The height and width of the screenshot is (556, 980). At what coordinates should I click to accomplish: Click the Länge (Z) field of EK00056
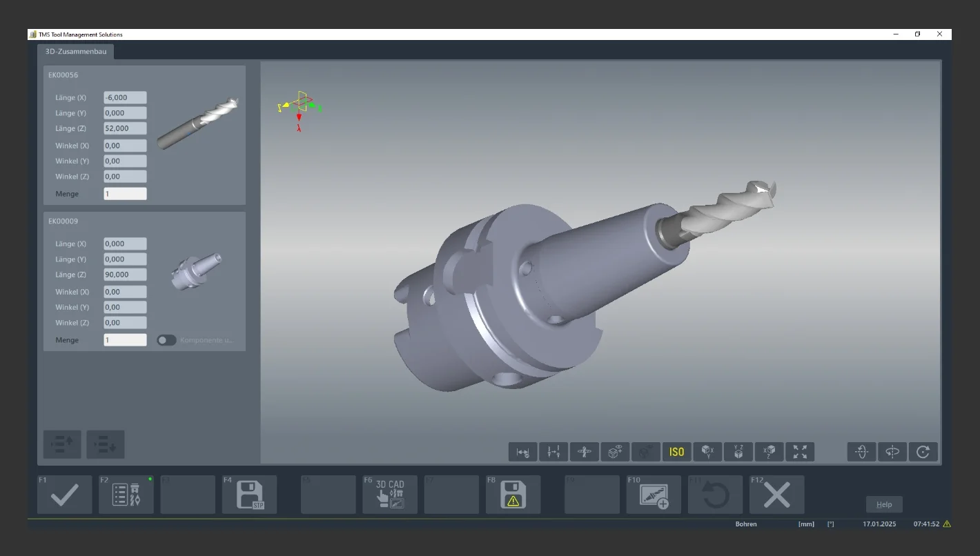coord(125,128)
